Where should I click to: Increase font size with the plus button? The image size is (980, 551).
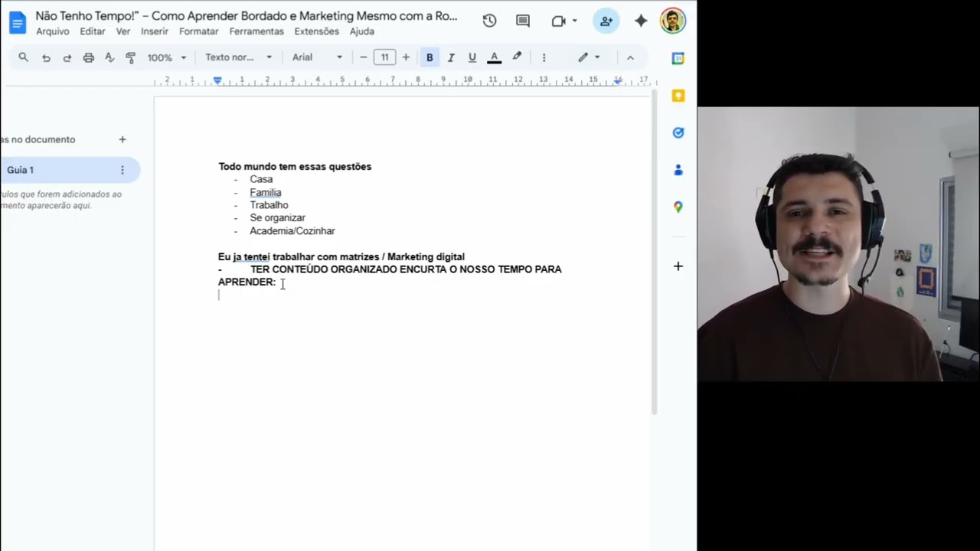pos(406,57)
